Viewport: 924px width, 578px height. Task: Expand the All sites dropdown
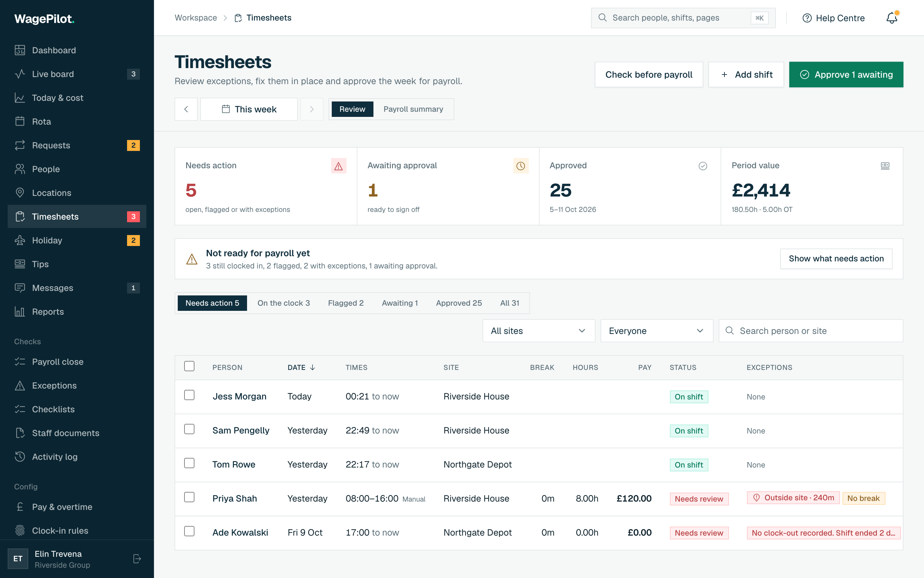[x=539, y=331]
